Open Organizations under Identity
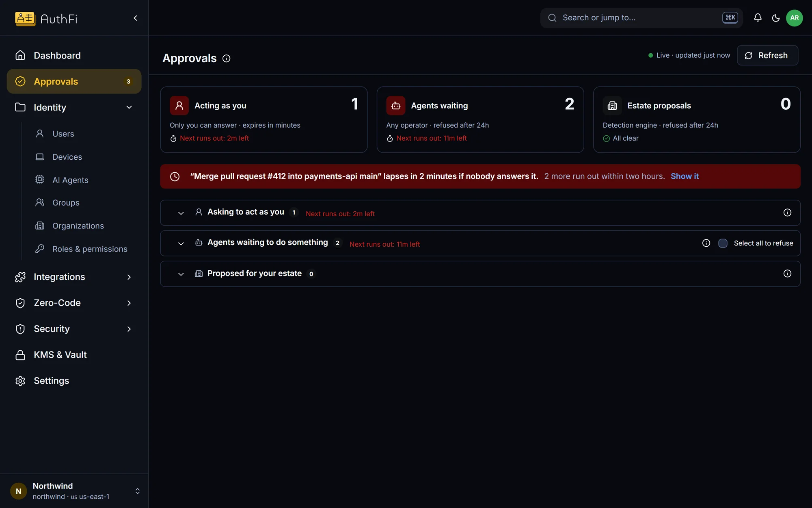This screenshot has height=508, width=812. tap(85, 226)
